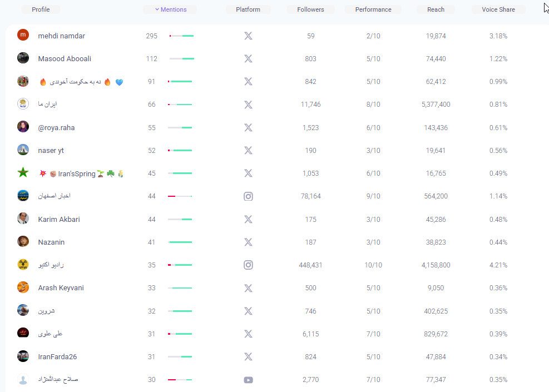Click the mehdi namdar avatar
549x392 pixels.
pyautogui.click(x=23, y=36)
